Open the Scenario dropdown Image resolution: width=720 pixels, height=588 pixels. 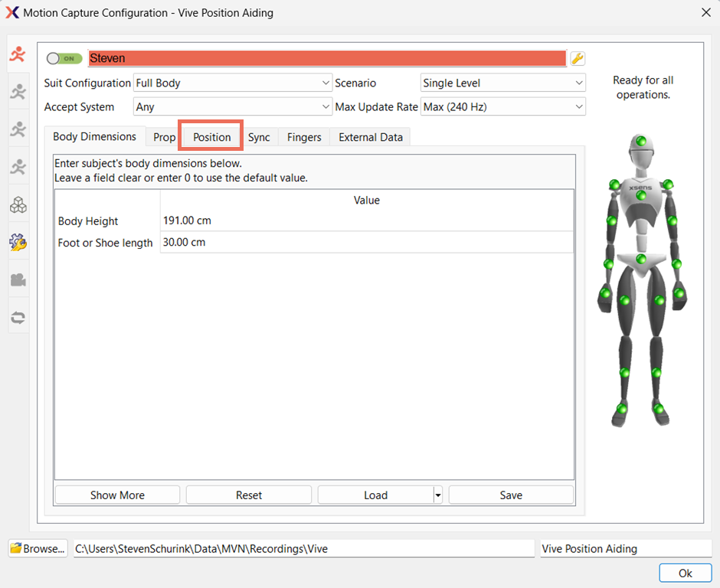point(502,83)
